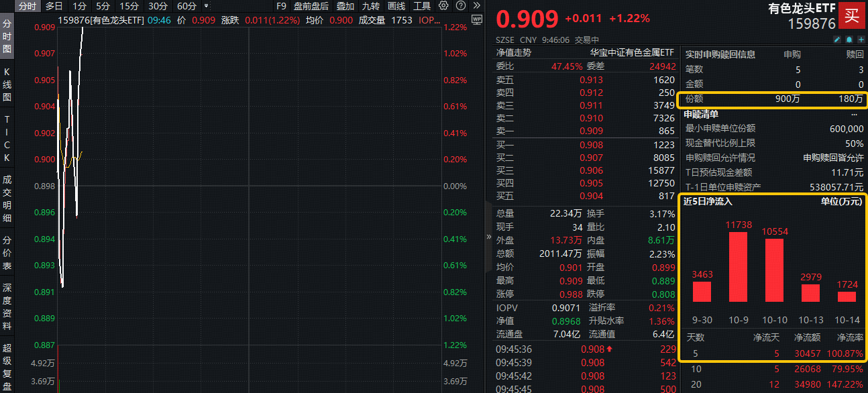Click the pencil edit note icon
The width and height of the screenshot is (868, 393).
coord(836,40)
